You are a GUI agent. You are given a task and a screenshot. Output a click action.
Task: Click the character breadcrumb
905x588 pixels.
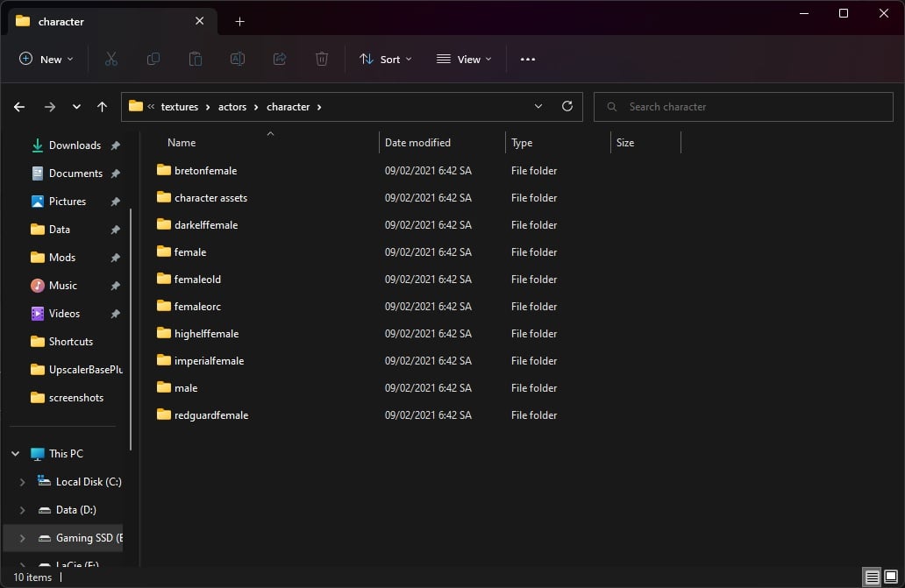coord(288,107)
